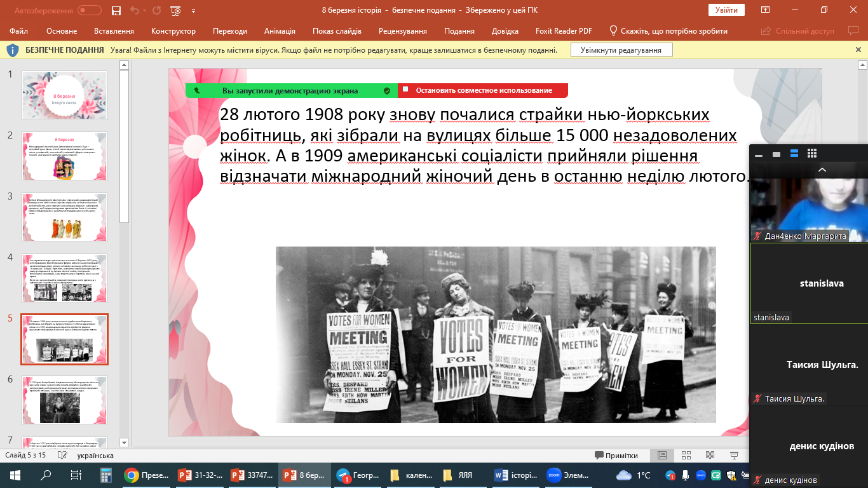Switch to the Вставлення tab
The height and width of the screenshot is (488, 868).
coord(114,31)
